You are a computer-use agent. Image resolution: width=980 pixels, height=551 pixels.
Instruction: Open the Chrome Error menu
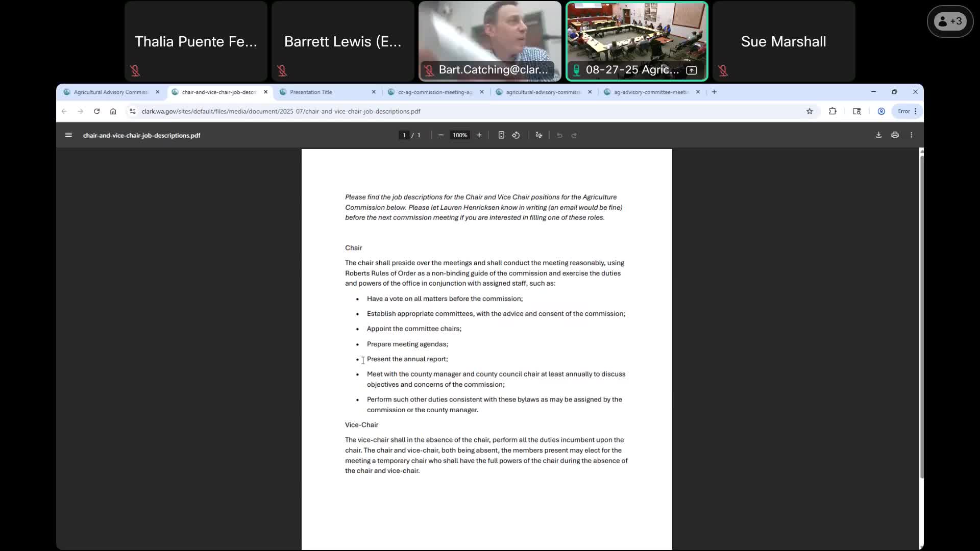tap(907, 111)
